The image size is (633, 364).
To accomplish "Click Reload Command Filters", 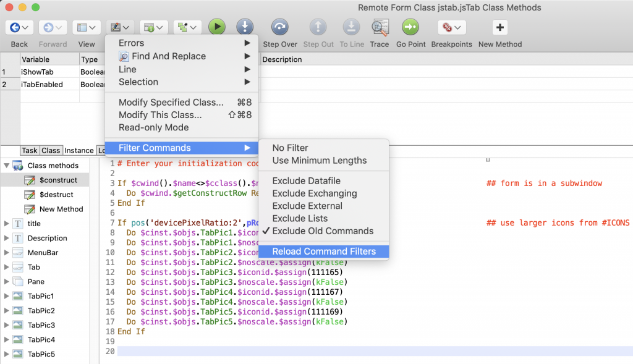I will click(325, 251).
